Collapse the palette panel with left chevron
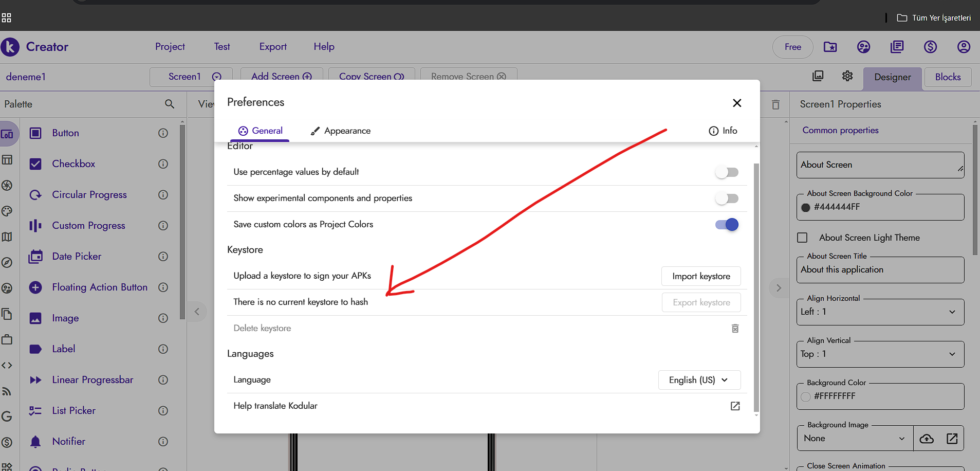This screenshot has width=980, height=471. [x=197, y=312]
